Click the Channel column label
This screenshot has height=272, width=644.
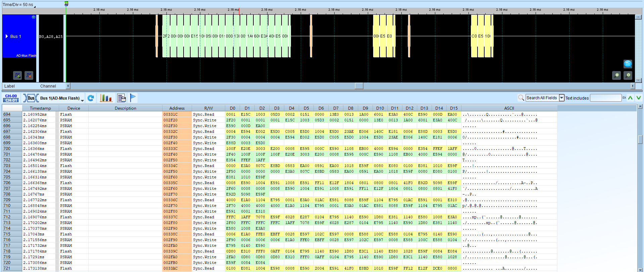(48, 86)
